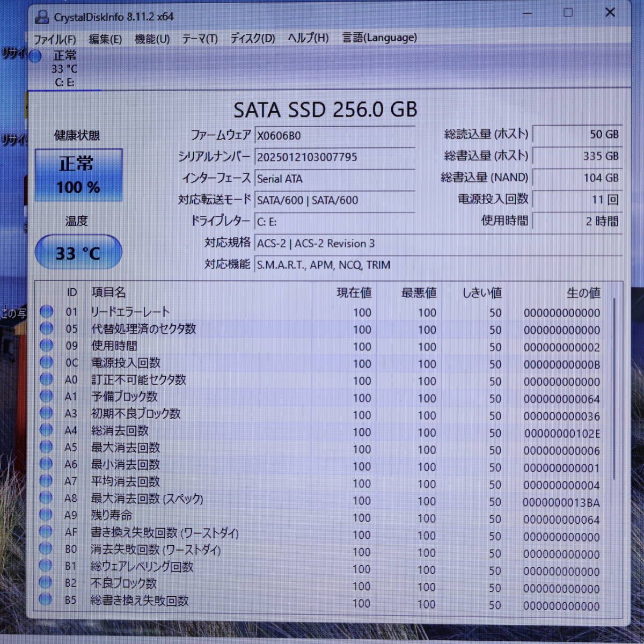
Task: Click raw value 00000000000B
Action: click(x=561, y=365)
